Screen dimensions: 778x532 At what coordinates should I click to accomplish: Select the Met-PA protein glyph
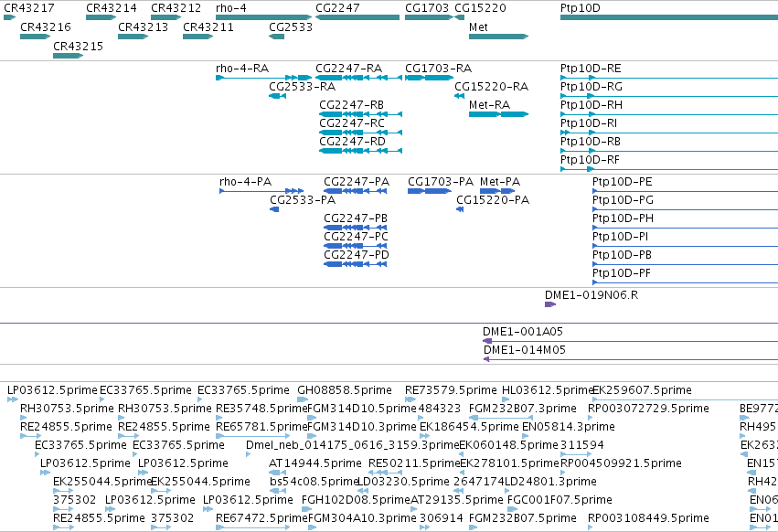pyautogui.click(x=497, y=191)
